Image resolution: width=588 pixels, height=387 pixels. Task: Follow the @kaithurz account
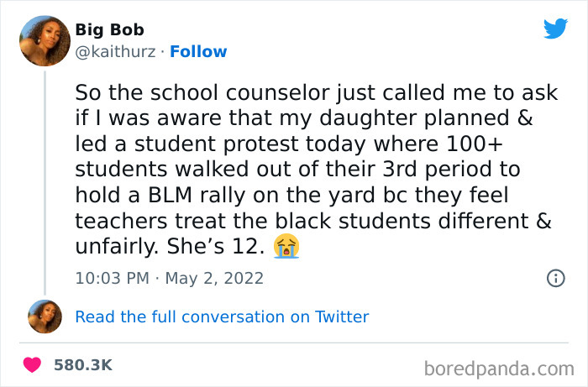[x=198, y=51]
